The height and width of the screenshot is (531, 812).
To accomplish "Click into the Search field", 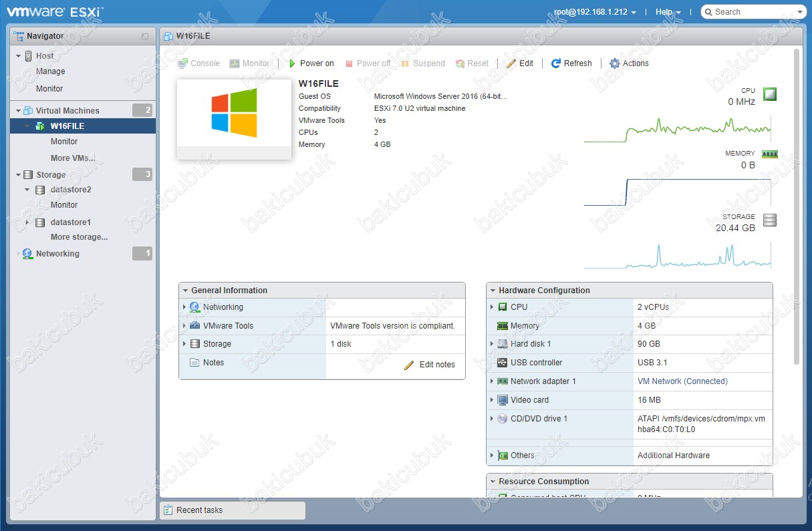I will pyautogui.click(x=749, y=12).
